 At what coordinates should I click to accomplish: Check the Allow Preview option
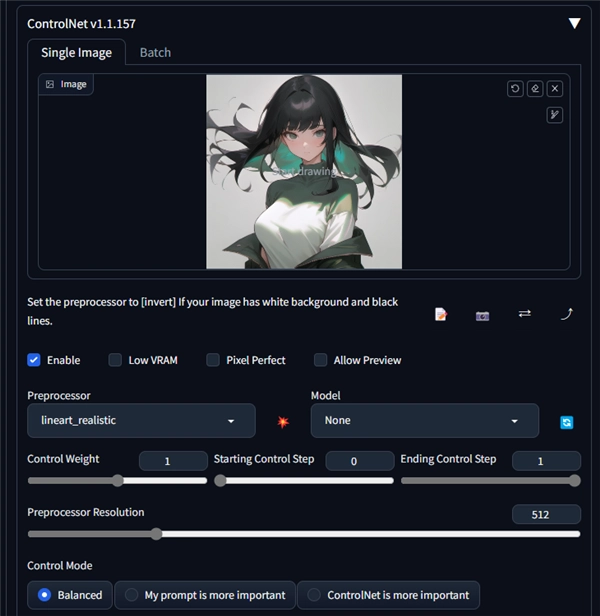[x=320, y=360]
